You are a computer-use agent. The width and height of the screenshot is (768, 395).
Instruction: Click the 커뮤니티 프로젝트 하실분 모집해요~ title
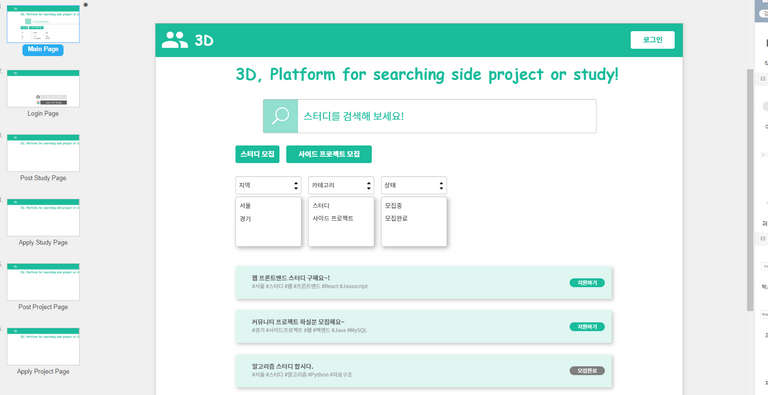pyautogui.click(x=298, y=322)
